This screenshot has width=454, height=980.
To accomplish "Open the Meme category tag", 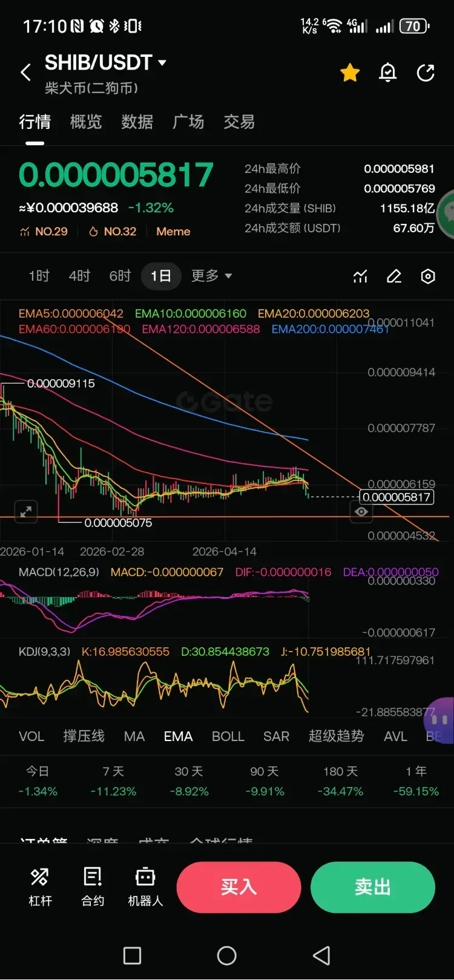I will [x=173, y=231].
